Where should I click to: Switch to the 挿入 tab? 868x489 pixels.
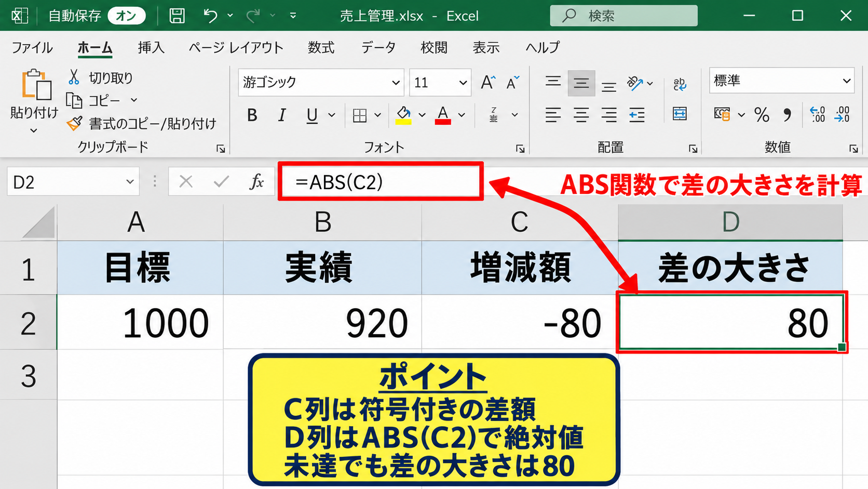151,48
